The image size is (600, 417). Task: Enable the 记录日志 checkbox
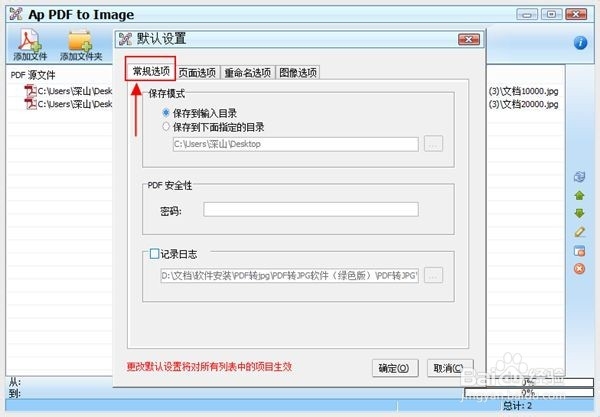[x=154, y=253]
